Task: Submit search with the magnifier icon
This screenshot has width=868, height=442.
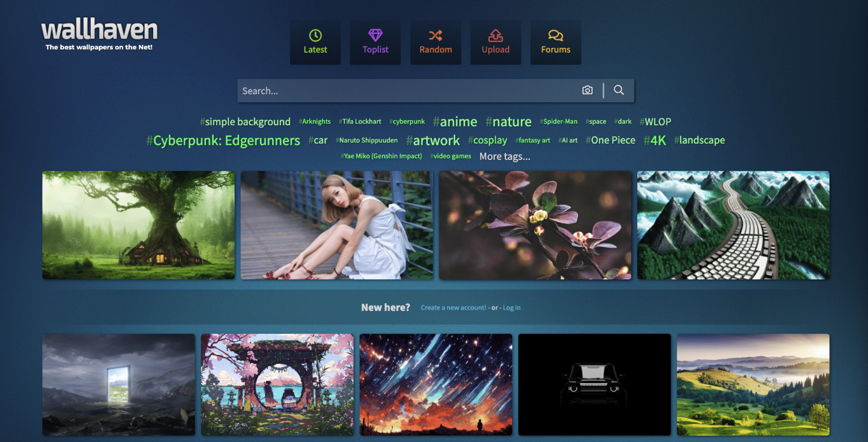Action: pyautogui.click(x=619, y=90)
